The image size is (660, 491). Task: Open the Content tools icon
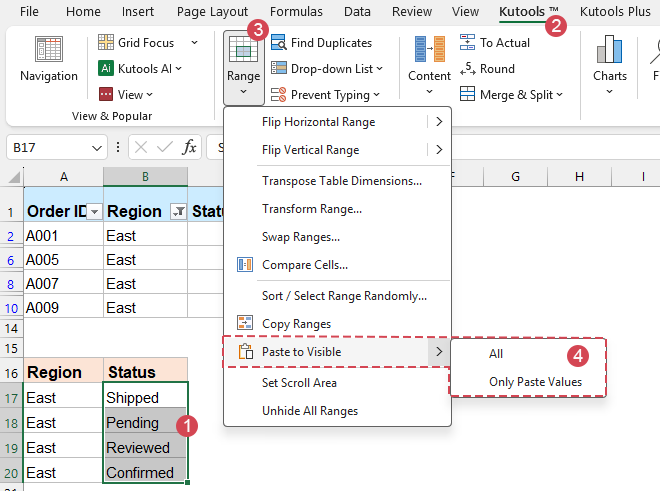pos(429,49)
